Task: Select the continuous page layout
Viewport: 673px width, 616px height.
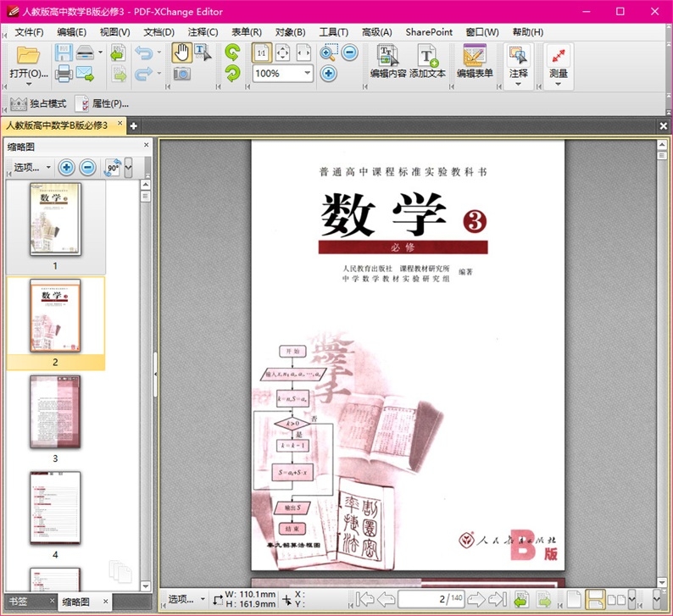Action: coord(595,599)
